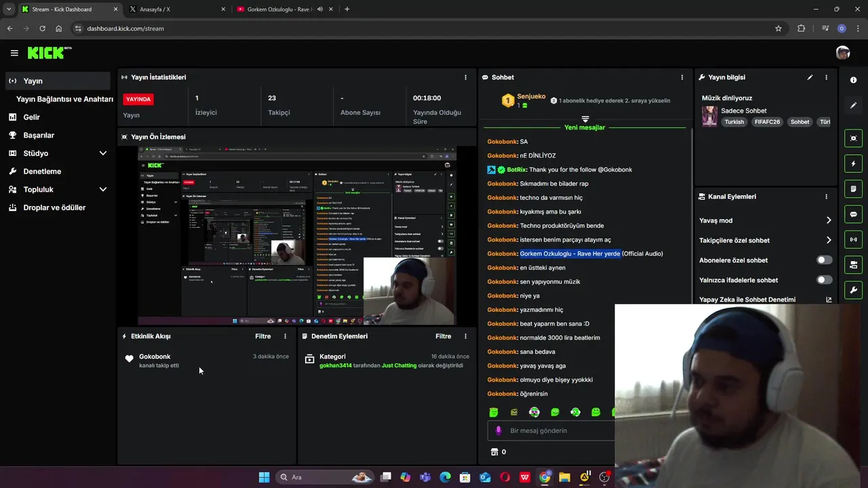Image resolution: width=868 pixels, height=488 pixels.
Task: Click the FIFAFC26 tag chip
Action: (x=768, y=122)
